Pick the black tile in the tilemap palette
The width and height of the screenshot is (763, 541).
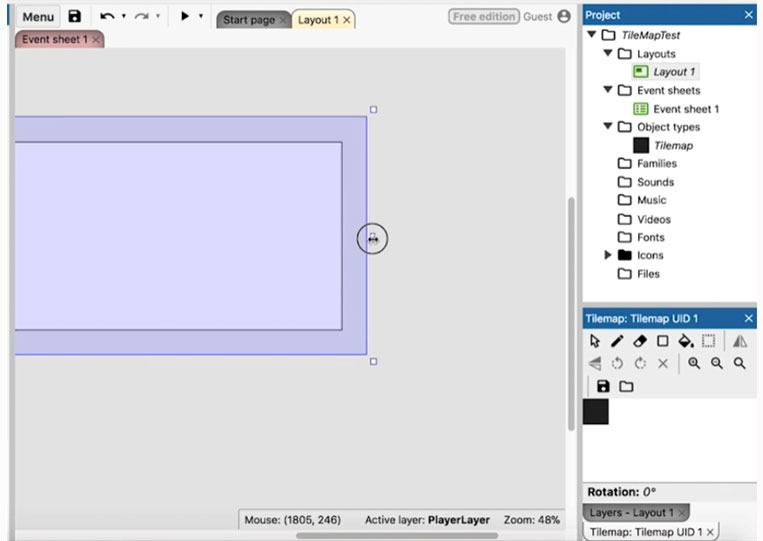(x=596, y=412)
